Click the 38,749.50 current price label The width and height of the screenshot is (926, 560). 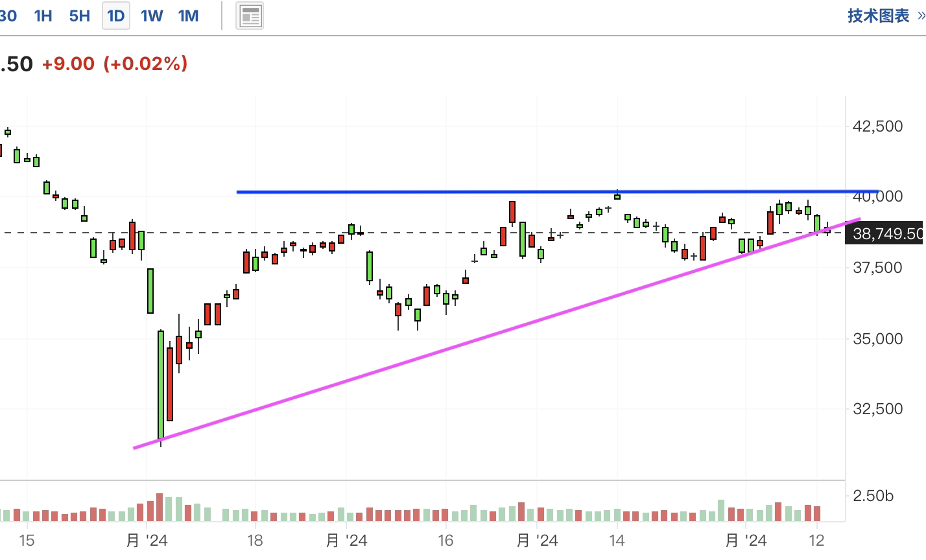(x=885, y=233)
